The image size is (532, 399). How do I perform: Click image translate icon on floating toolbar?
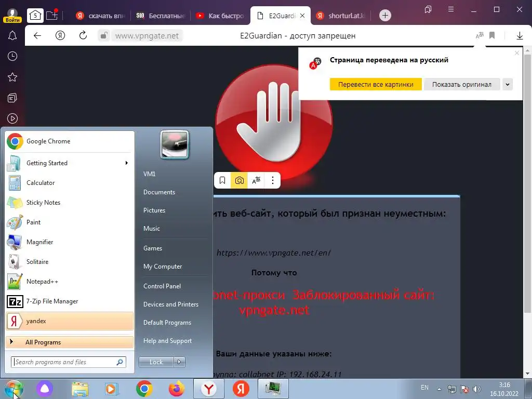click(x=256, y=180)
